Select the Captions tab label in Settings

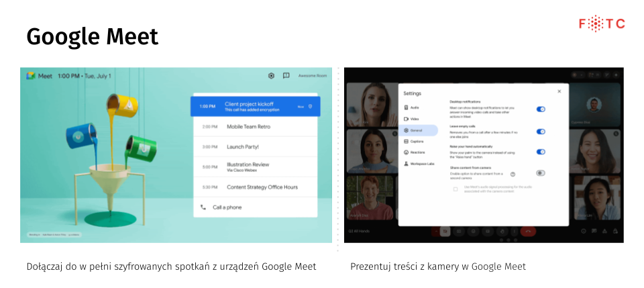[x=417, y=142]
